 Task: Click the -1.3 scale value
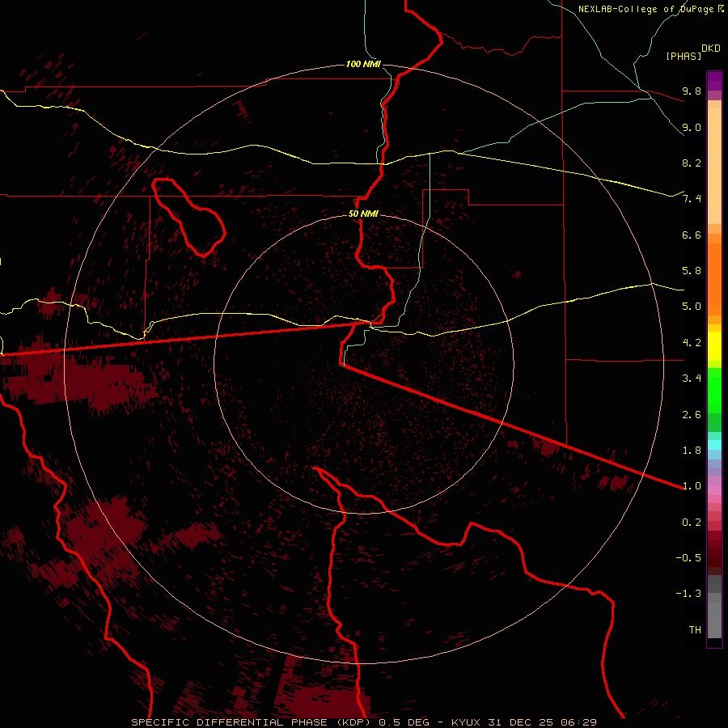click(x=688, y=594)
